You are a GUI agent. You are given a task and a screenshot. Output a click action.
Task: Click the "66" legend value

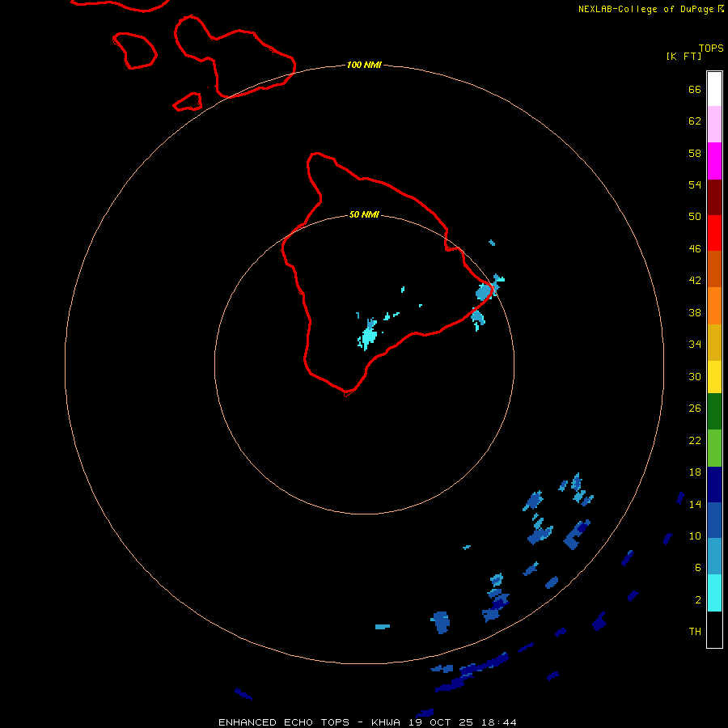click(695, 89)
